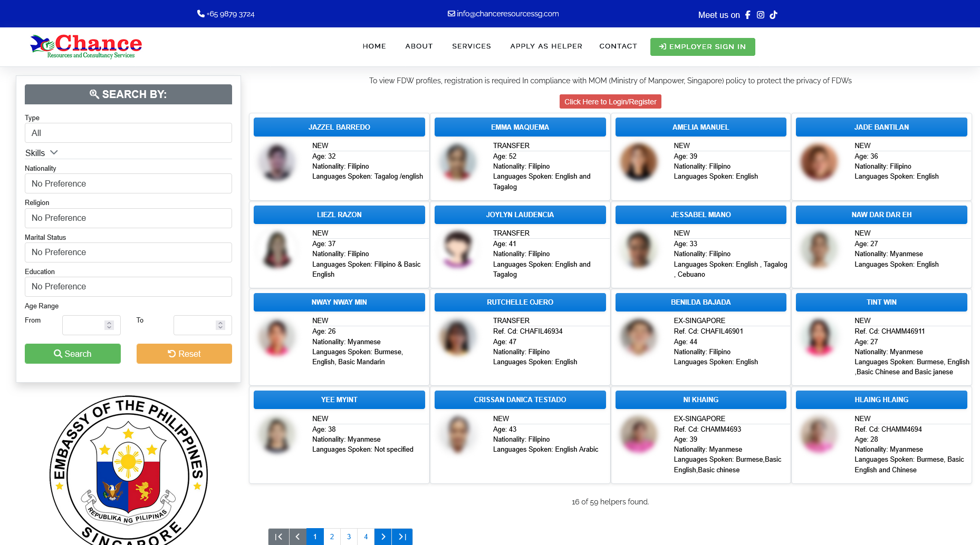The height and width of the screenshot is (545, 980).
Task: Click Jazzel Barredo's profile photo
Action: [277, 162]
